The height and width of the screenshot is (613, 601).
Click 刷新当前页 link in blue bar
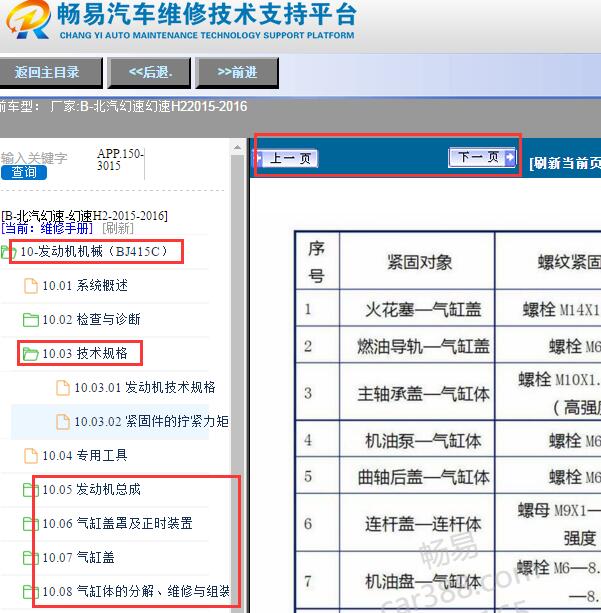click(565, 163)
